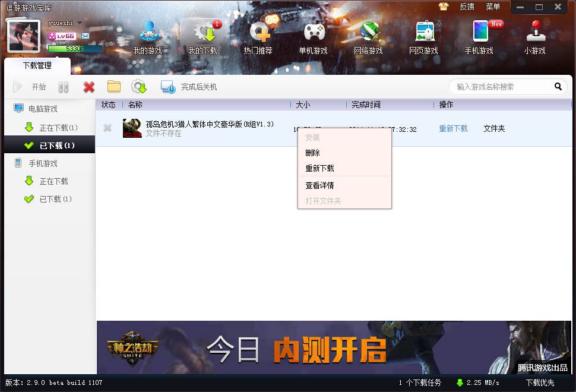Click the skin shirt icon in title bar
This screenshot has height=392, width=576.
click(x=444, y=7)
